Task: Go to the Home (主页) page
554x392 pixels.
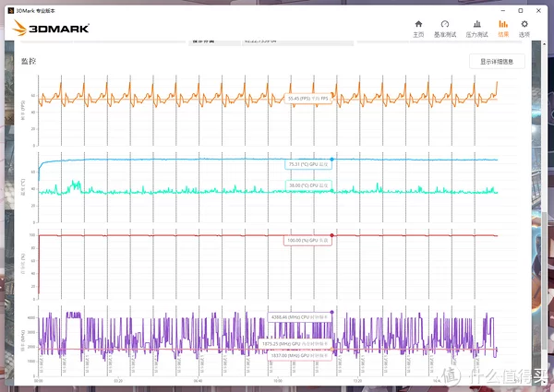Action: 418,29
